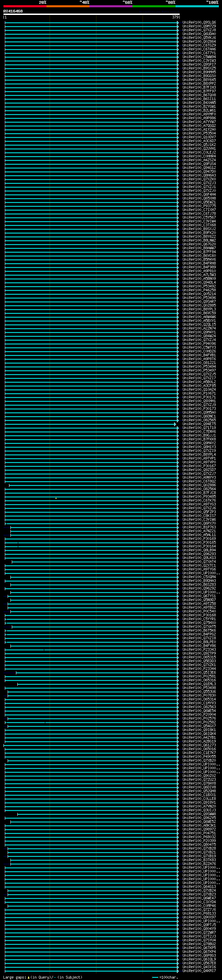Open hit UniRef100_Q9M729

(199, 26)
